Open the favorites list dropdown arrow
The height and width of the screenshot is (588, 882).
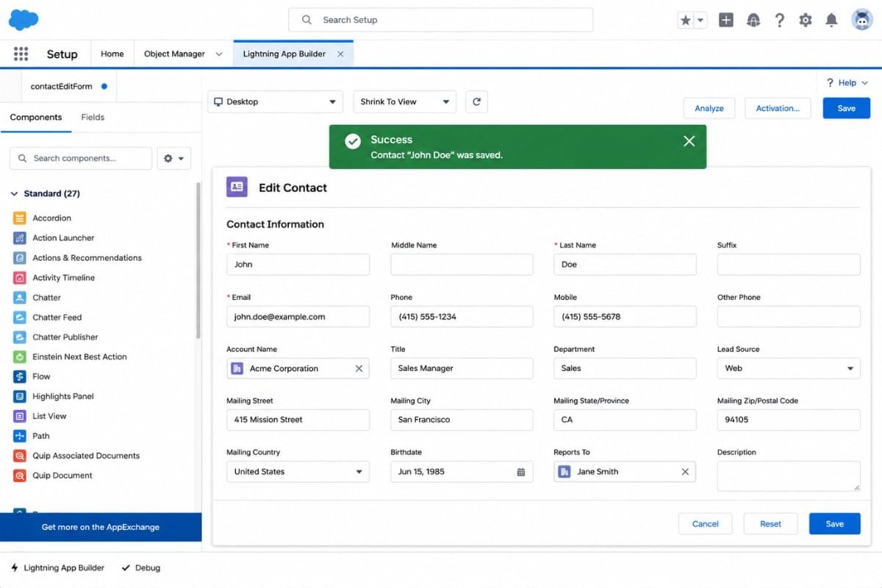pyautogui.click(x=700, y=21)
